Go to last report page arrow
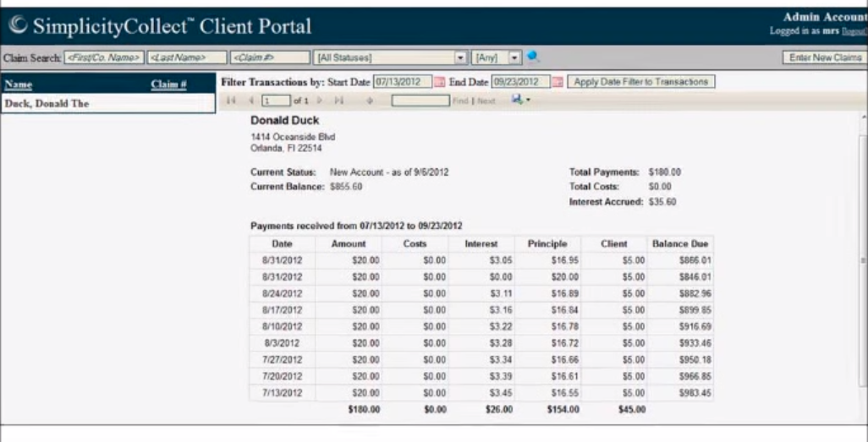The width and height of the screenshot is (868, 442). click(x=338, y=100)
